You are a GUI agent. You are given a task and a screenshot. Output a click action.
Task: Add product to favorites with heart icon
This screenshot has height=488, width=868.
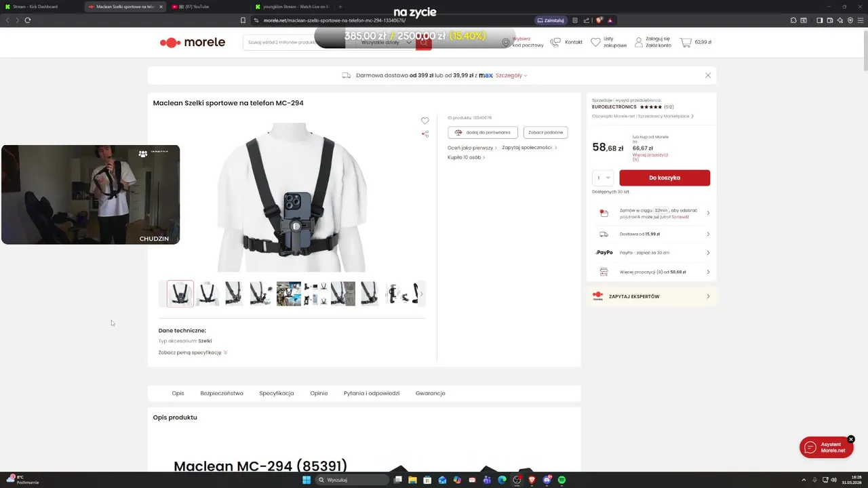coord(425,121)
